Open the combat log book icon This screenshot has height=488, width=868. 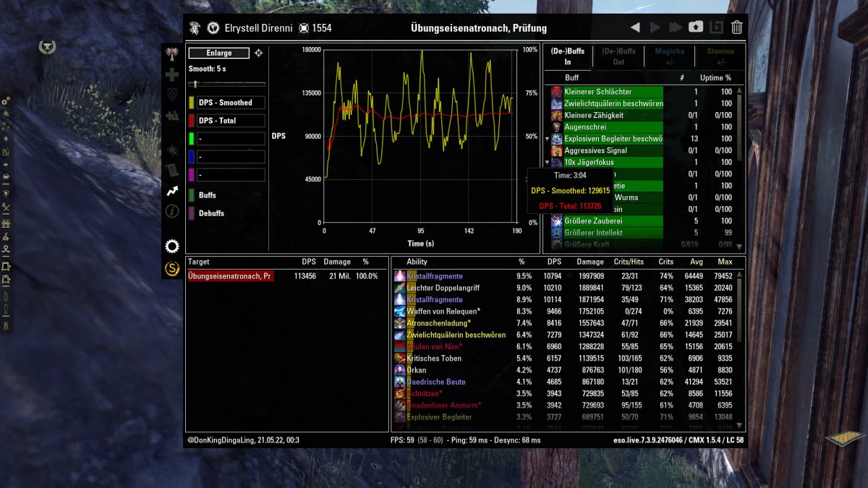pos(172,170)
